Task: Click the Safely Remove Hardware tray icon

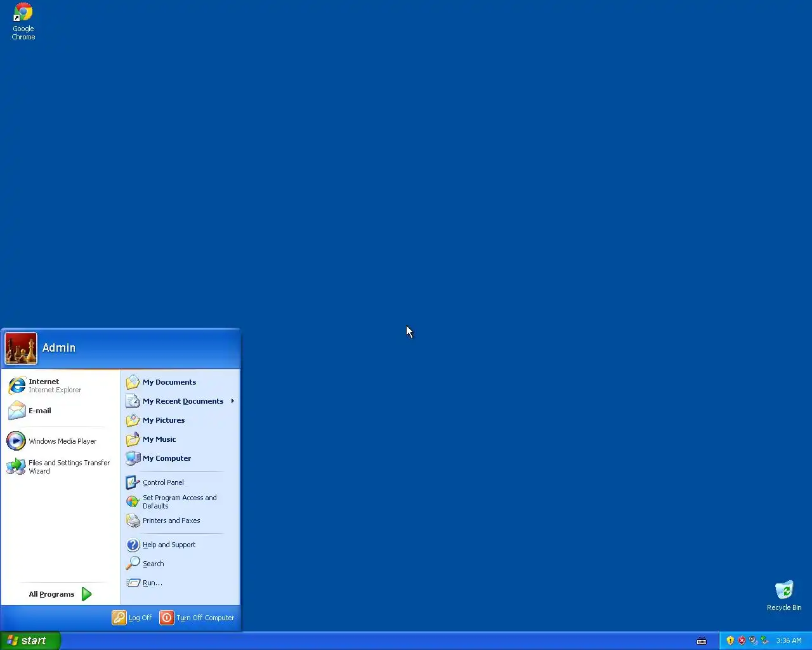Action: coord(764,640)
